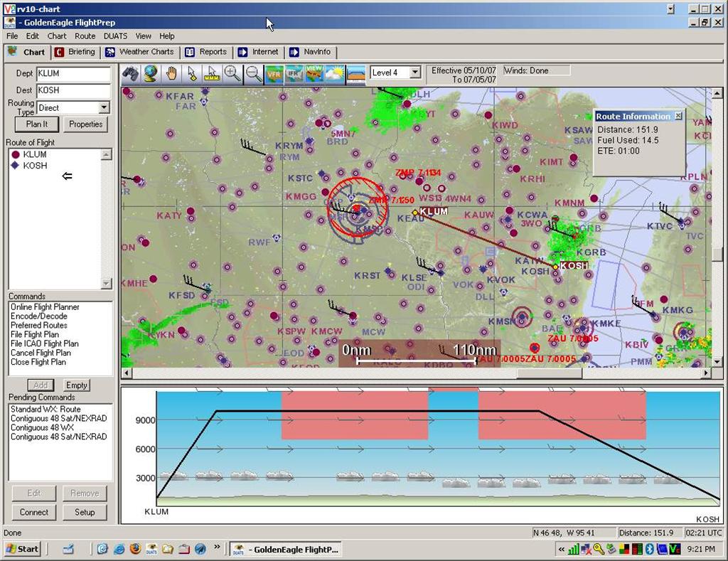Click the Setup button
This screenshot has width=728, height=561.
85,512
